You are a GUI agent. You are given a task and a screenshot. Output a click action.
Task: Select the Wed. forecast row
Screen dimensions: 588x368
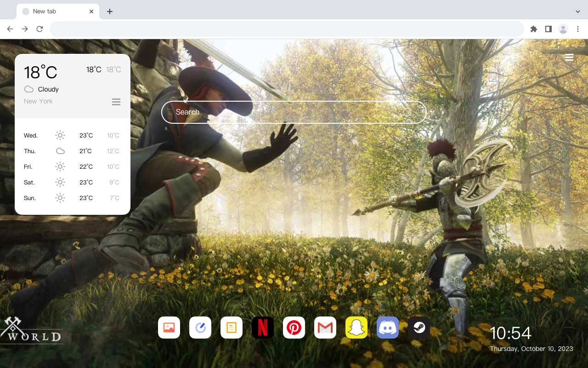tap(73, 135)
